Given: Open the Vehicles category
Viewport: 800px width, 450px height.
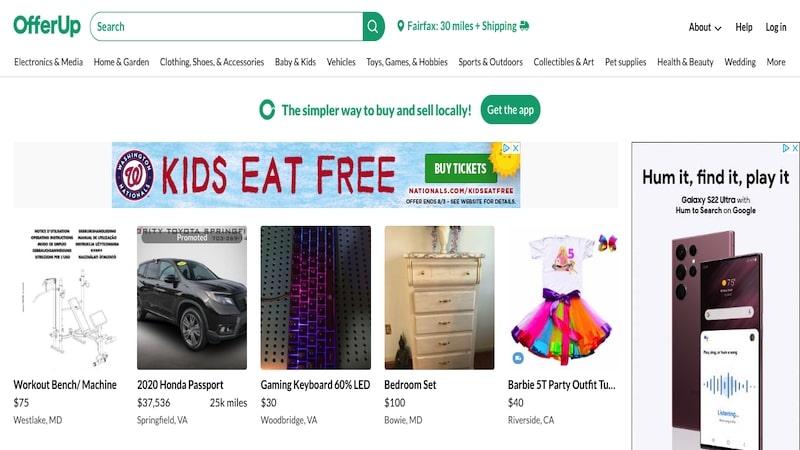Looking at the screenshot, I should 341,62.
